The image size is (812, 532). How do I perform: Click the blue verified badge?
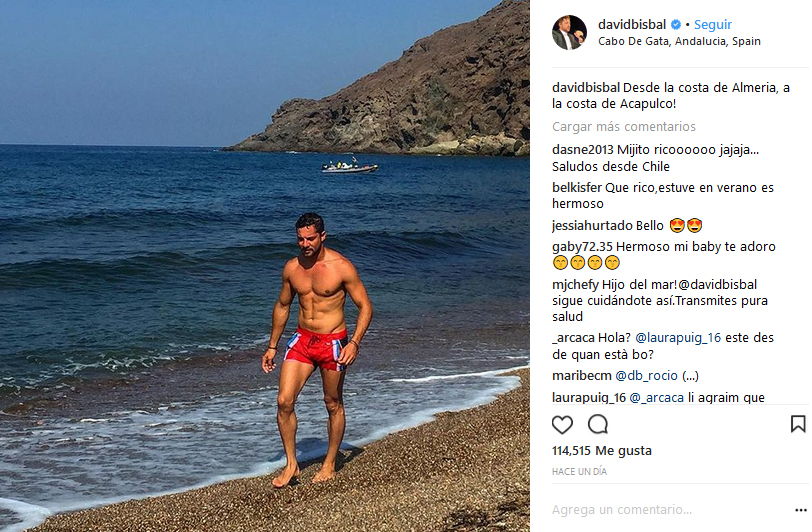pos(676,24)
